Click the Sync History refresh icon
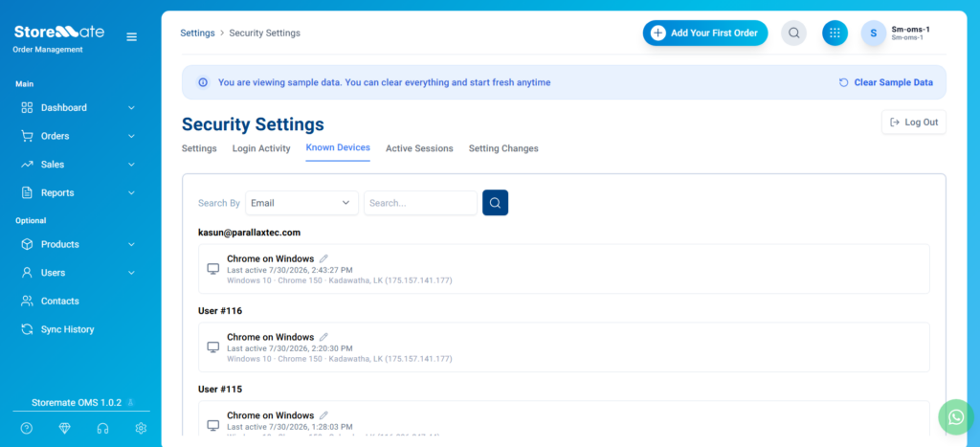The height and width of the screenshot is (447, 980). coord(27,329)
